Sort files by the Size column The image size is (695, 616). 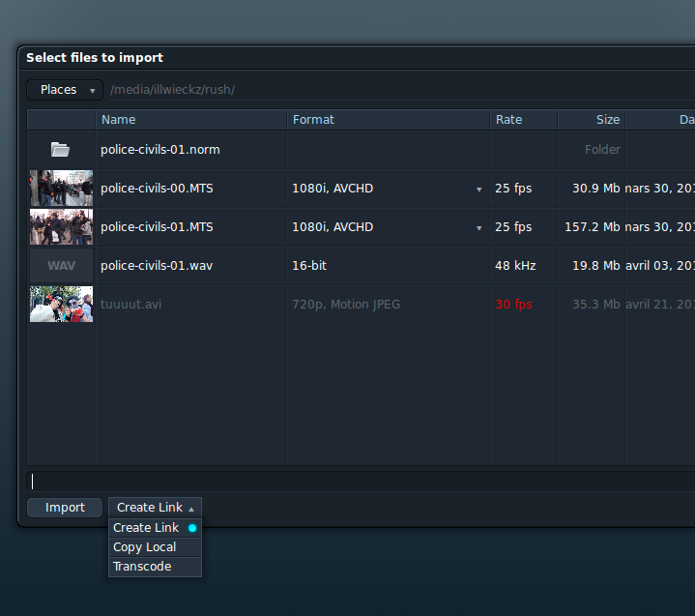592,120
